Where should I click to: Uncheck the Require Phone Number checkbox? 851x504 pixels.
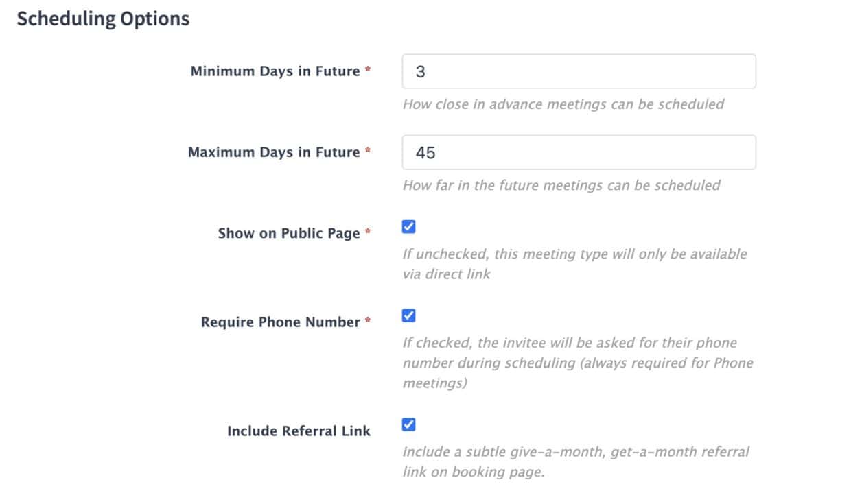(408, 316)
